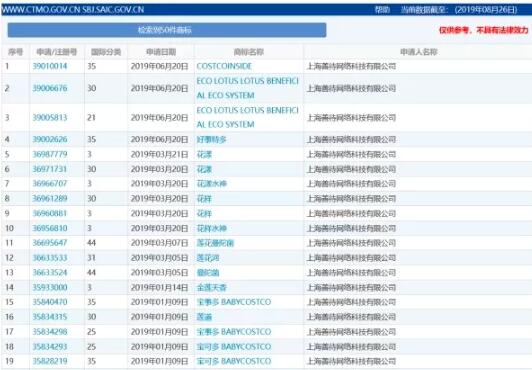Screen dimensions: 532x370
Task: Open trademark name for application 35933000
Action: point(211,287)
